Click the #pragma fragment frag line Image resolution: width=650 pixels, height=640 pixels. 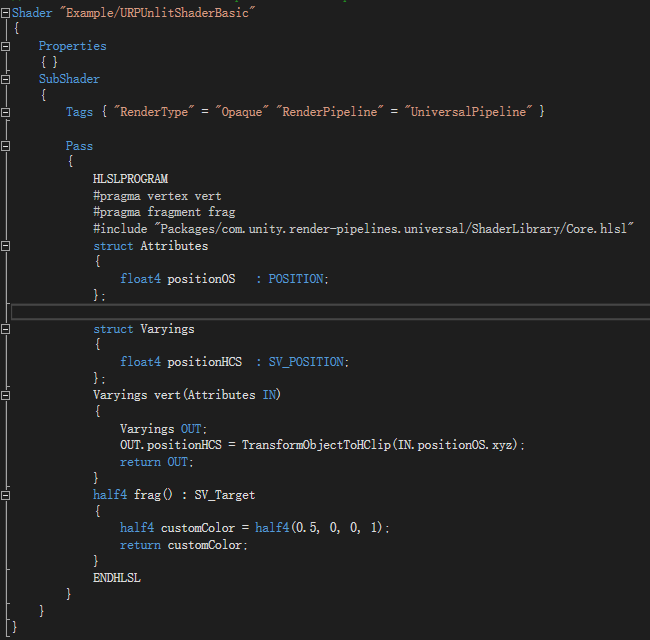coord(164,212)
